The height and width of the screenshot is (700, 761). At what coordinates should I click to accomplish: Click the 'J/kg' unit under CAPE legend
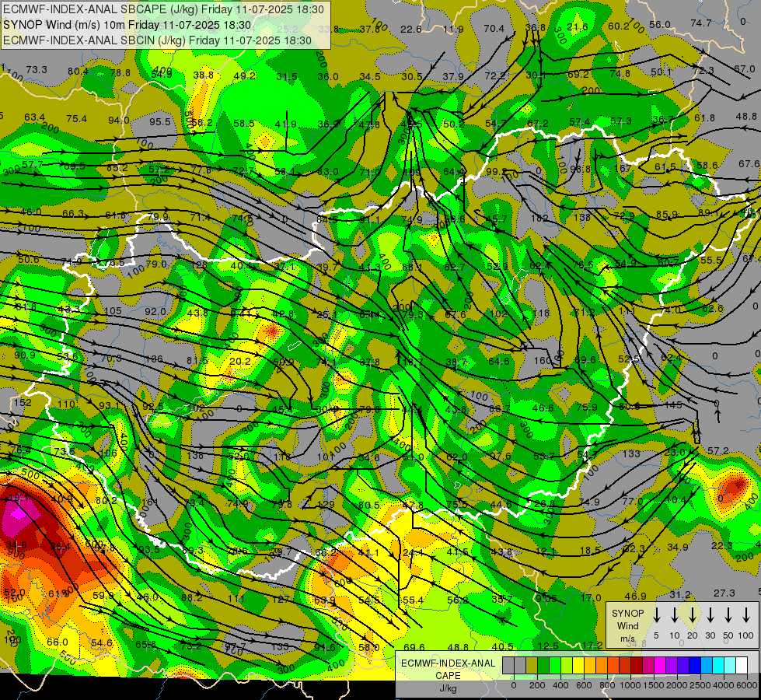[x=448, y=688]
